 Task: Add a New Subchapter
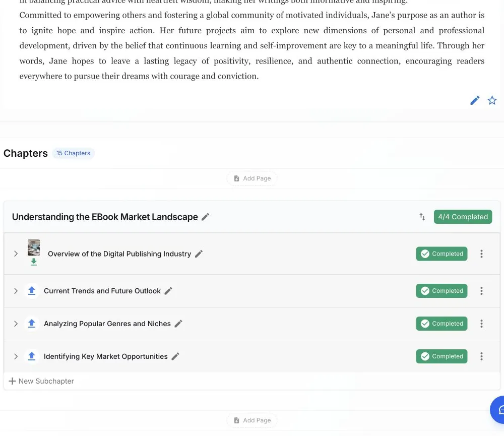tap(41, 381)
